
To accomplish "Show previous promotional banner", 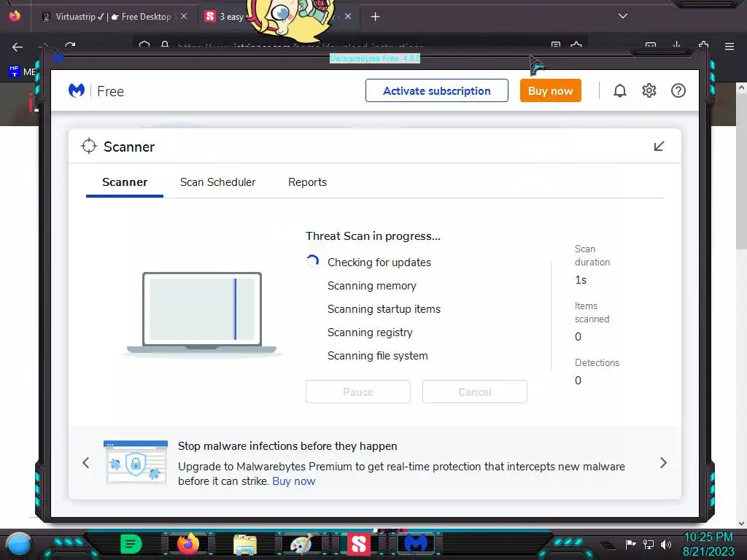I will (86, 462).
